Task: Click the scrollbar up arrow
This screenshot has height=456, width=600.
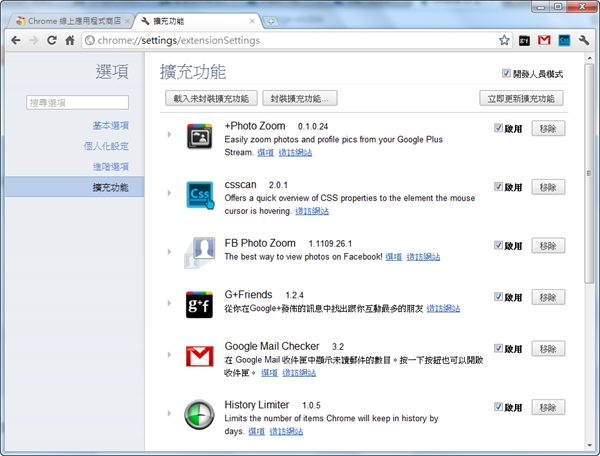Action: pyautogui.click(x=589, y=59)
